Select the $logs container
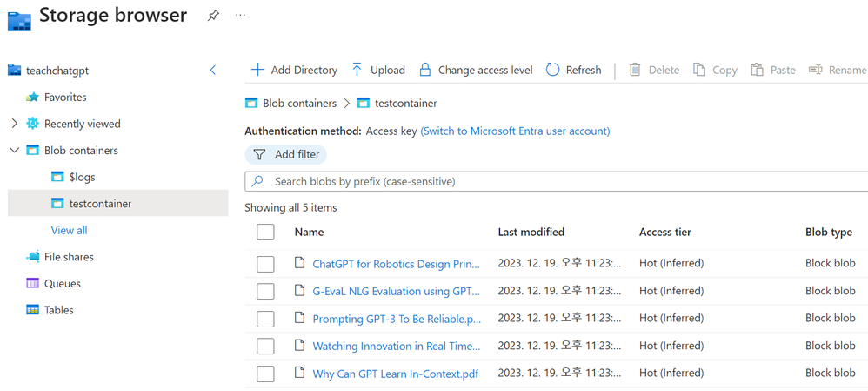The image size is (868, 391). [x=82, y=177]
